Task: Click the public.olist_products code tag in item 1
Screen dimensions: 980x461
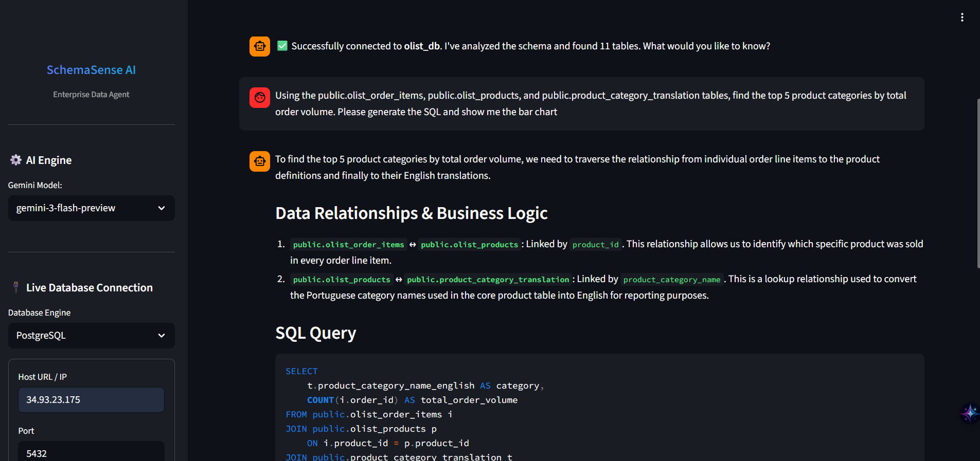Action: click(469, 245)
